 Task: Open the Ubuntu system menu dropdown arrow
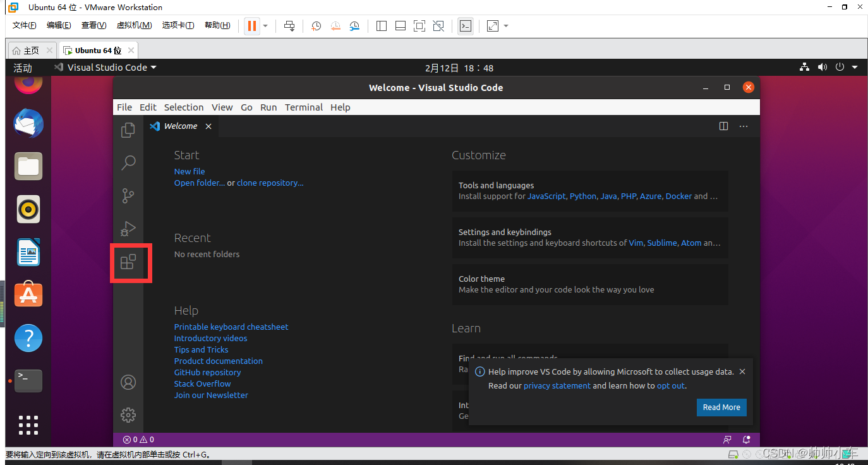pyautogui.click(x=855, y=68)
